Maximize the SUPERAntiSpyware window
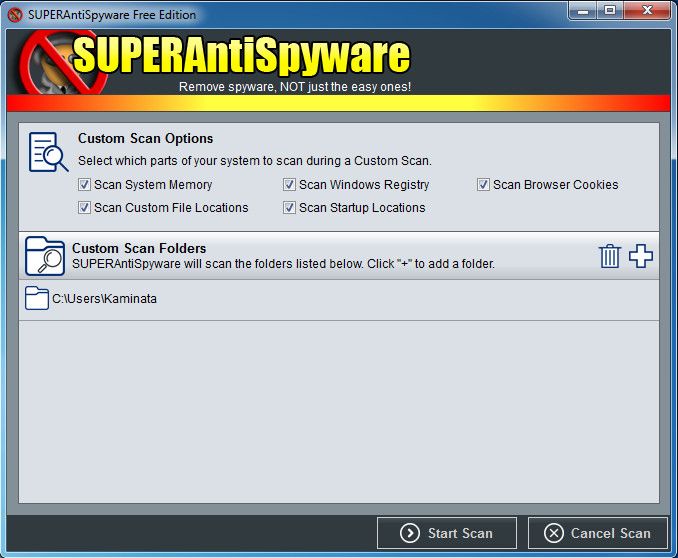This screenshot has height=558, width=678. tap(610, 10)
